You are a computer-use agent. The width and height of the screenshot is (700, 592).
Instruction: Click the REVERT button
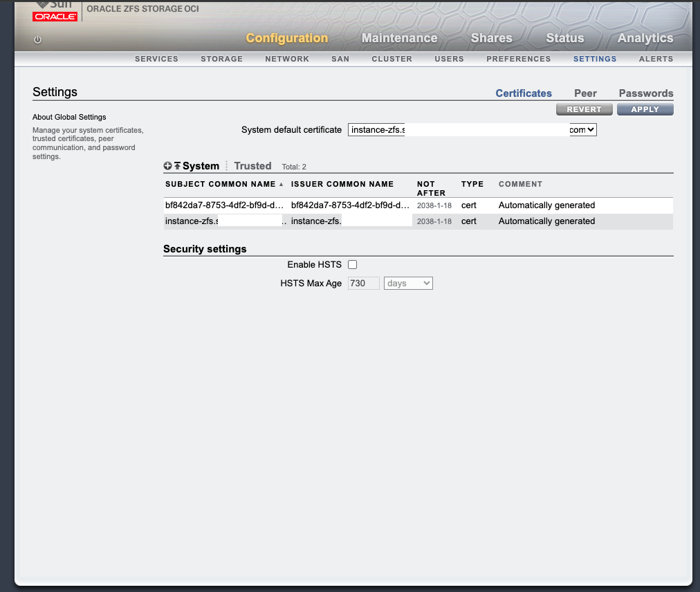pos(584,109)
